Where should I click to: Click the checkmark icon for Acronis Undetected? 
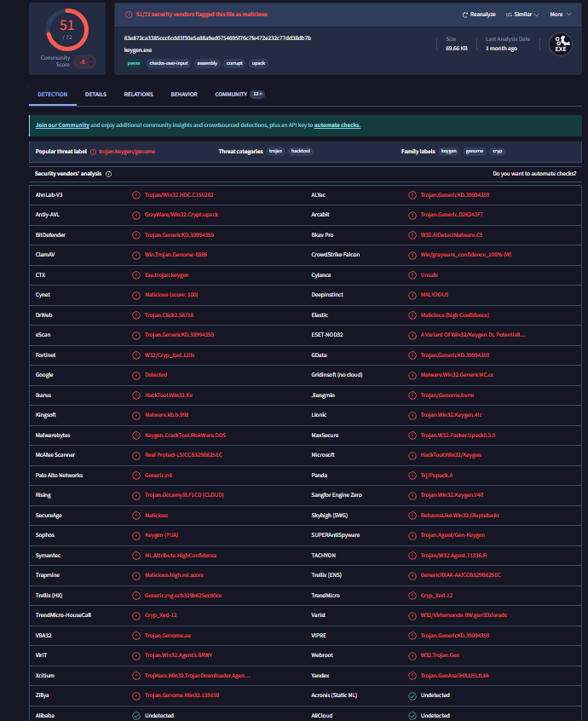(x=412, y=695)
